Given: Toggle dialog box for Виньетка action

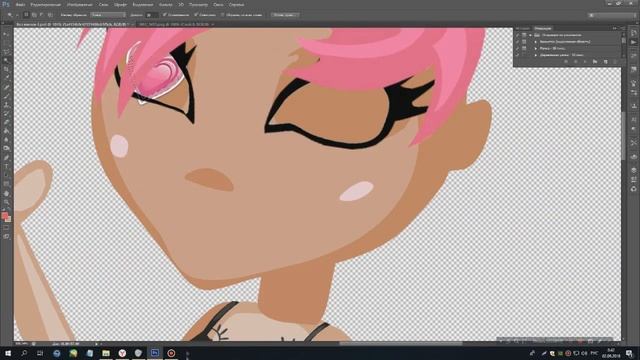Looking at the screenshot, I should click(524, 42).
